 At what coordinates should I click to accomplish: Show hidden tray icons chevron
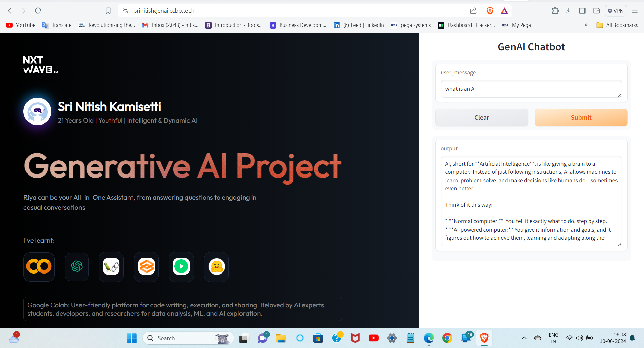(x=524, y=338)
